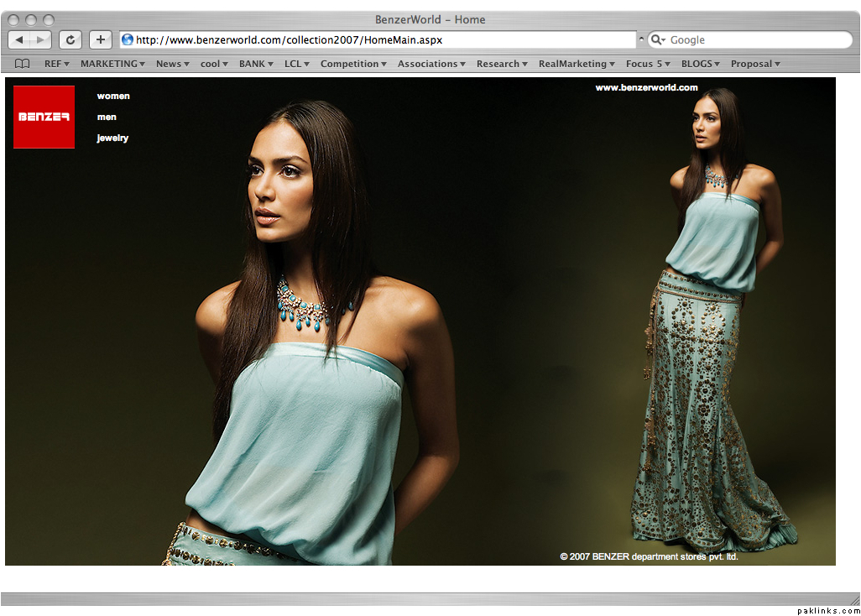
Task: Click the magnifying glass search icon
Action: [658, 39]
